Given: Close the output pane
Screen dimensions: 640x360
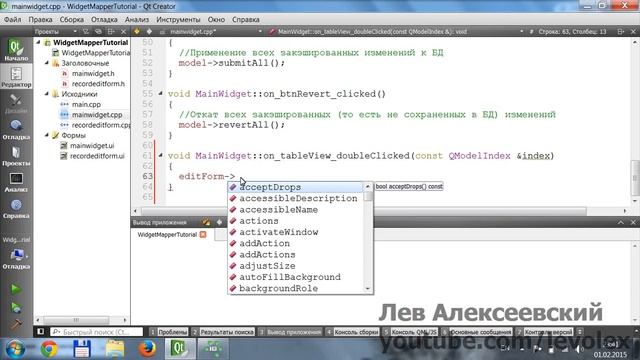Looking at the screenshot, I should click(x=633, y=222).
